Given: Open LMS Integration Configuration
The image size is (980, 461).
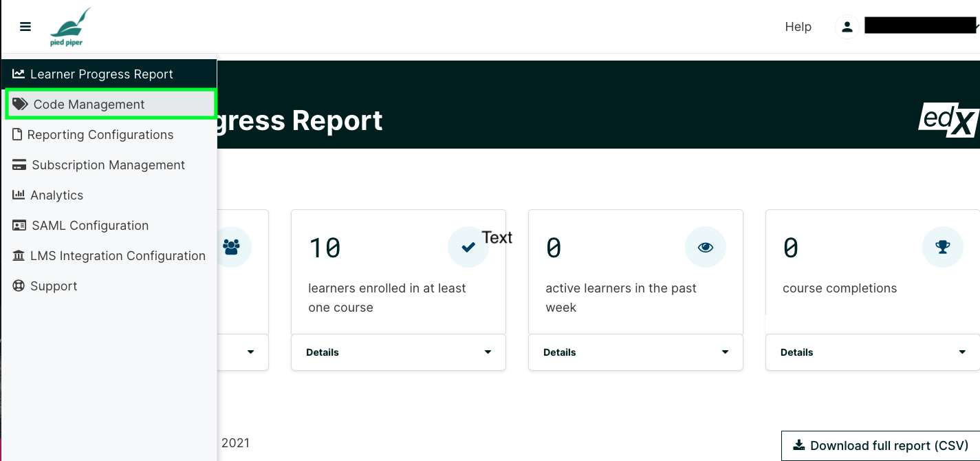Looking at the screenshot, I should coord(109,256).
